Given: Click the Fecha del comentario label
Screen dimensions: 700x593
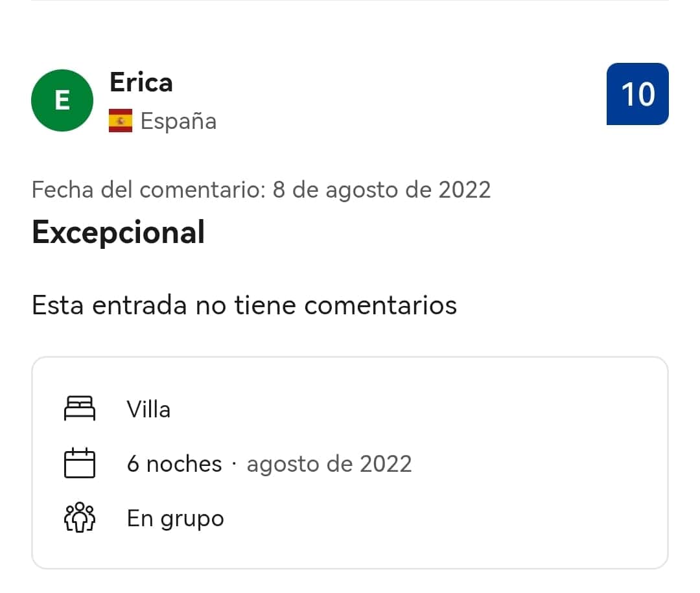Looking at the screenshot, I should [x=148, y=190].
